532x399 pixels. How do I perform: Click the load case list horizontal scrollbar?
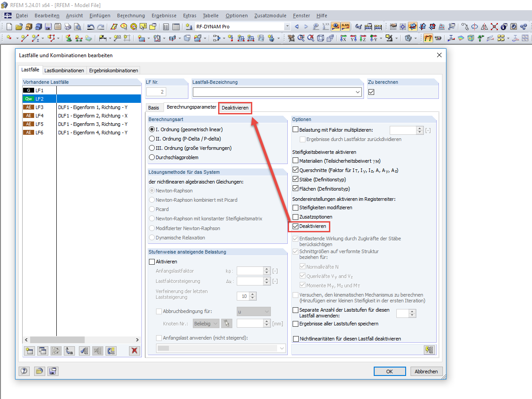pyautogui.click(x=82, y=339)
